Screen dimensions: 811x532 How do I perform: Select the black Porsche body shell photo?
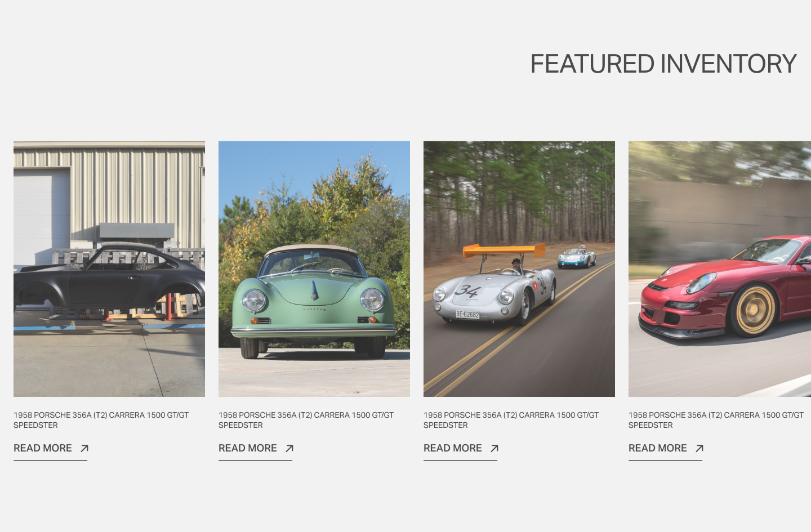tap(109, 269)
